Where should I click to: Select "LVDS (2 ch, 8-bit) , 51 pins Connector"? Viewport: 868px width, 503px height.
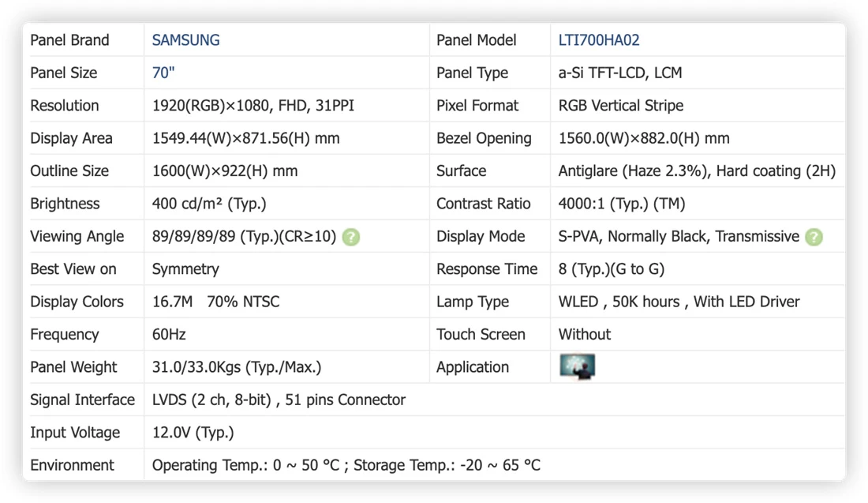[x=279, y=400]
